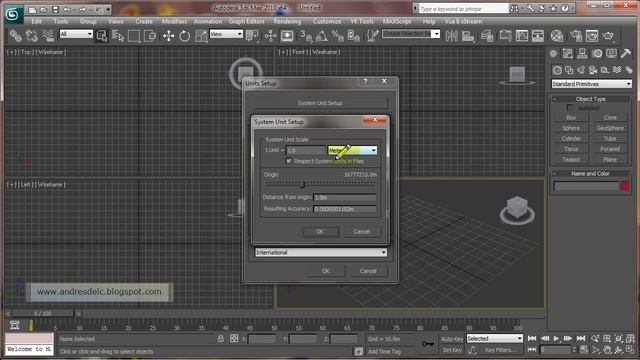Click the 3ds Max application logo button
This screenshot has width=640, height=360.
pos(14,15)
